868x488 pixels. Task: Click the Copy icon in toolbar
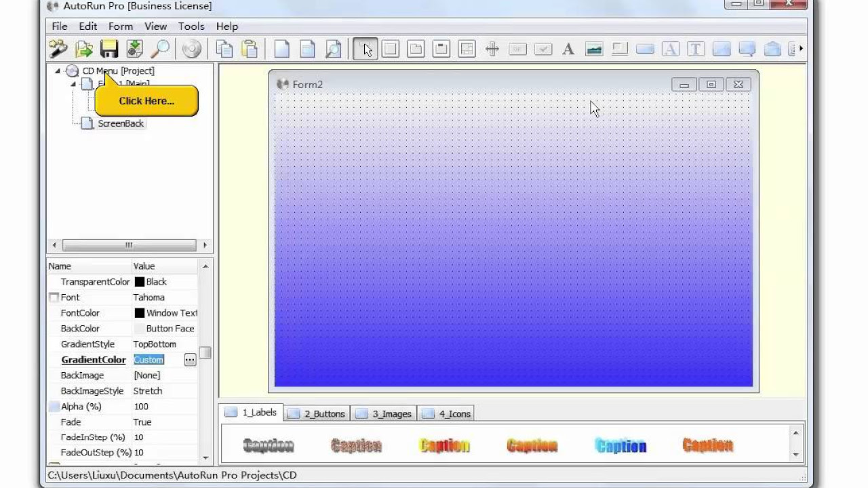coord(224,49)
